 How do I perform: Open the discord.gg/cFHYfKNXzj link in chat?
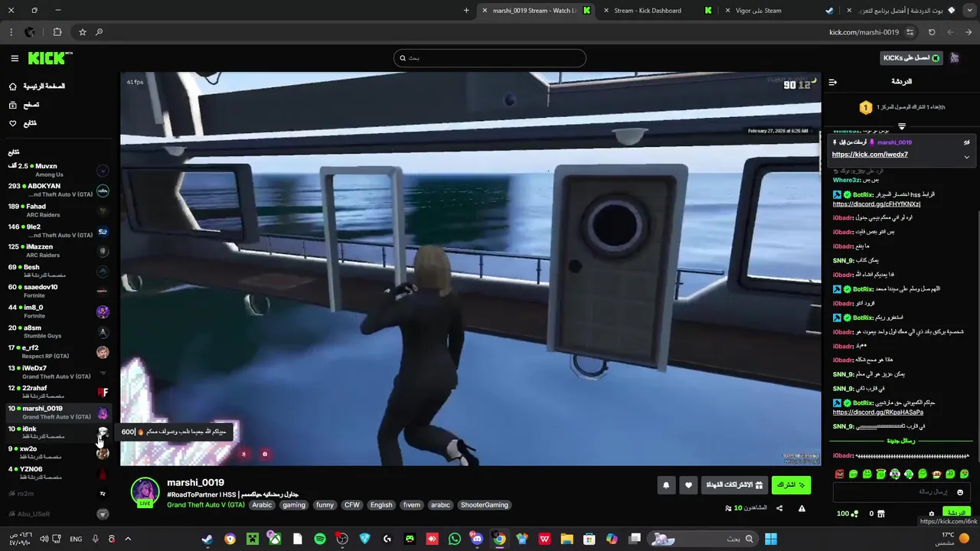click(x=877, y=204)
